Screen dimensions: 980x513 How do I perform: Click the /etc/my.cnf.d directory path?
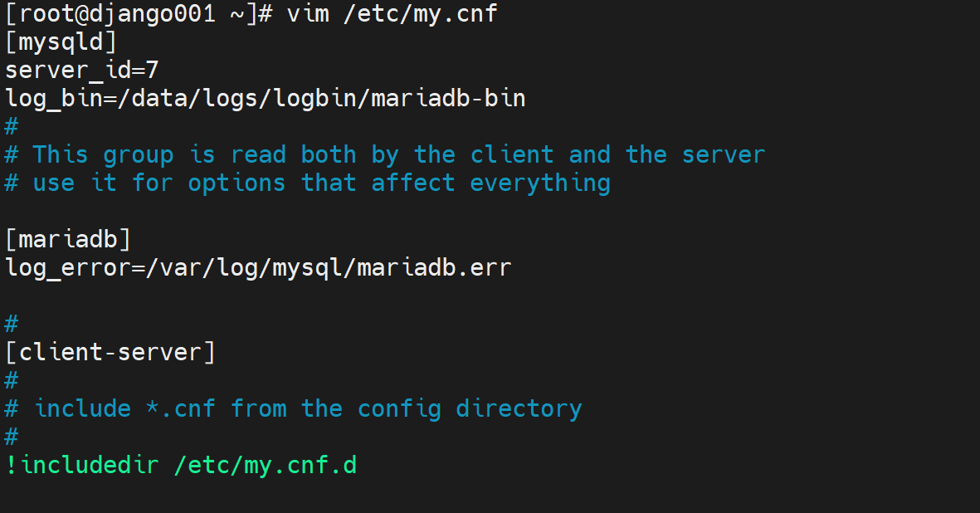(266, 465)
